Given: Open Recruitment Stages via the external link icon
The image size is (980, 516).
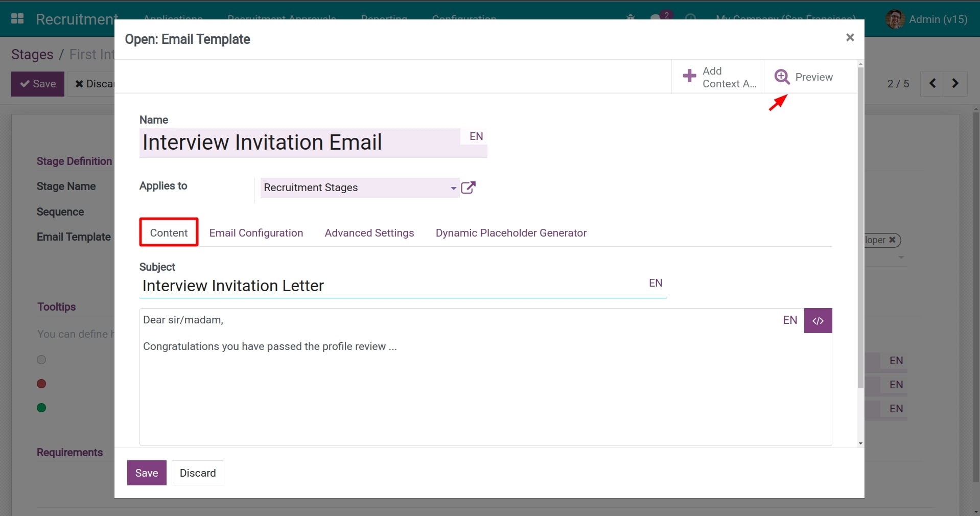Looking at the screenshot, I should pos(468,187).
